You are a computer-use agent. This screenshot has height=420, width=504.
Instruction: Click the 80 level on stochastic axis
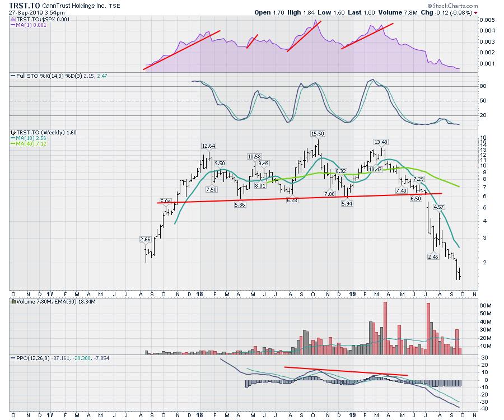click(483, 86)
